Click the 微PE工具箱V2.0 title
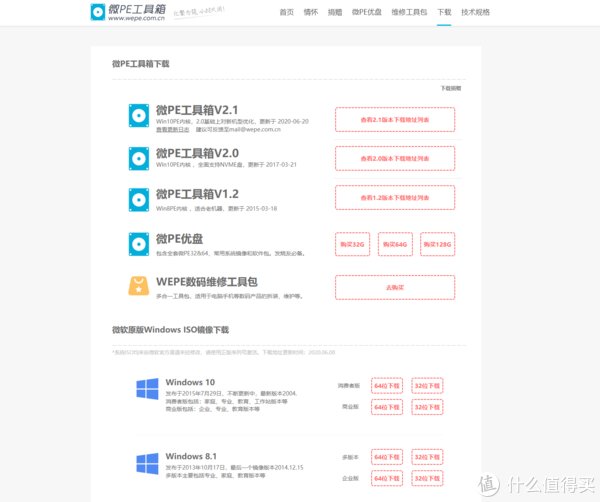The image size is (600, 502). (197, 153)
